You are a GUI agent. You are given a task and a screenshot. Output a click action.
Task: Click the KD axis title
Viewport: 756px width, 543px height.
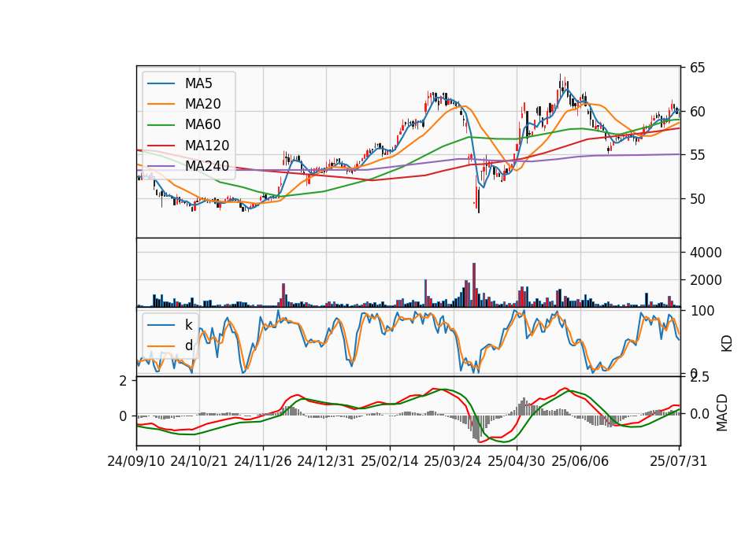click(x=727, y=343)
